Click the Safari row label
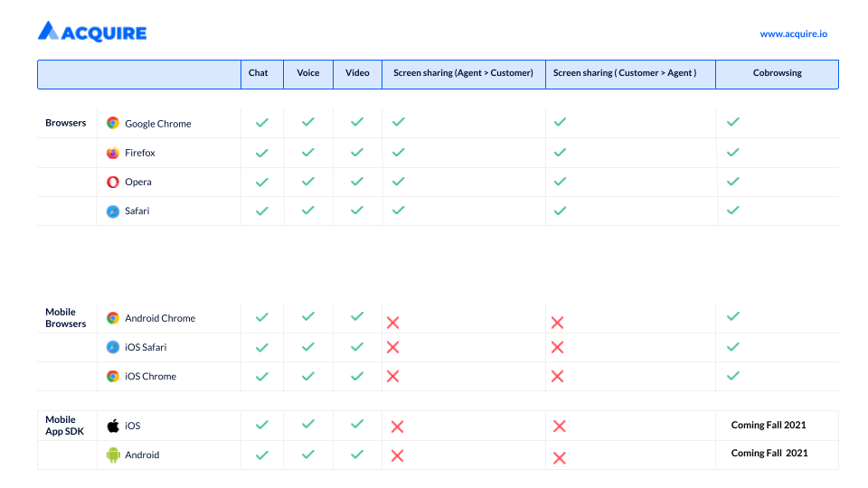868x488 pixels. tap(137, 211)
